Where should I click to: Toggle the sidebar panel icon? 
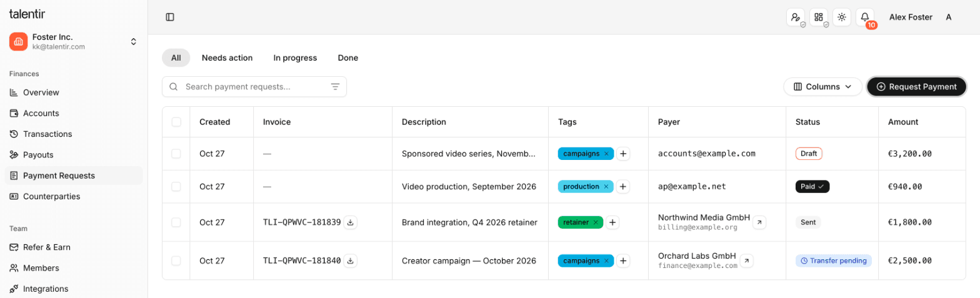(x=170, y=17)
